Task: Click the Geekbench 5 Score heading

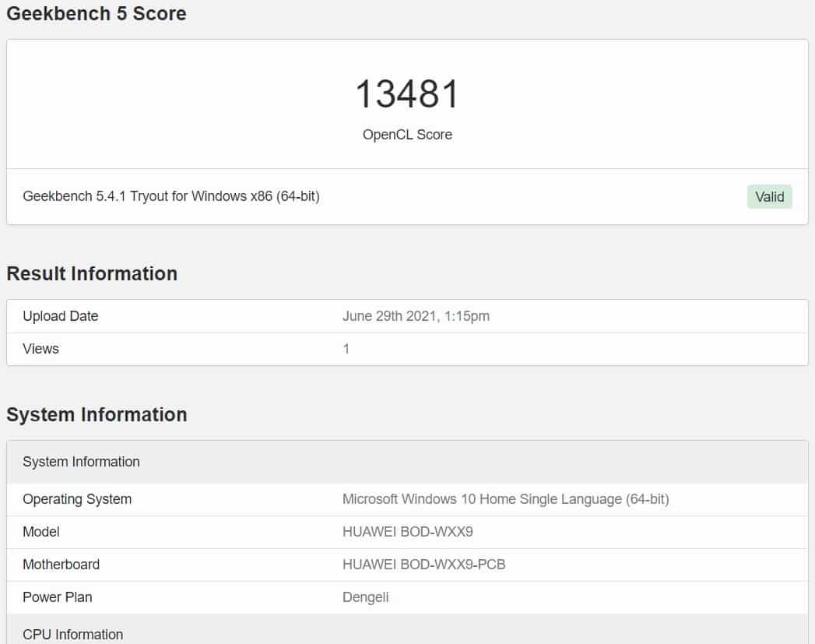Action: [97, 13]
